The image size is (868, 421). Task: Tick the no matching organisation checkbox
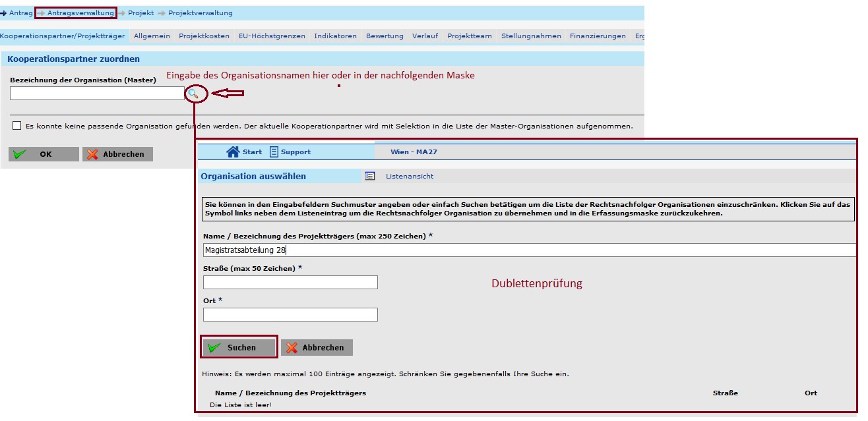click(16, 126)
